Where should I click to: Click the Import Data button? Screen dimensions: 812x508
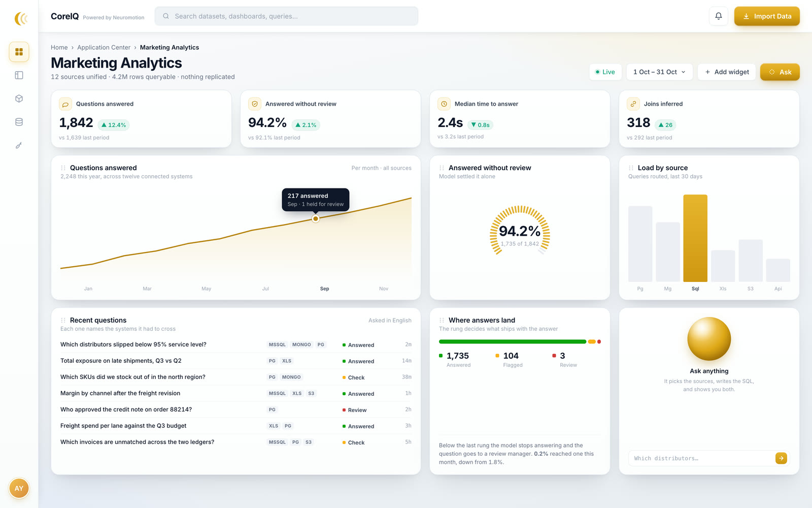pyautogui.click(x=767, y=16)
